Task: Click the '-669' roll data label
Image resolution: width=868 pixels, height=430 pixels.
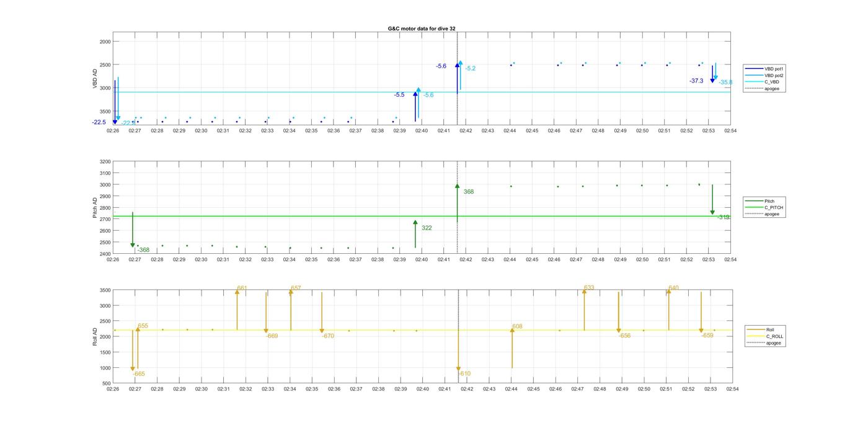Action: [272, 336]
